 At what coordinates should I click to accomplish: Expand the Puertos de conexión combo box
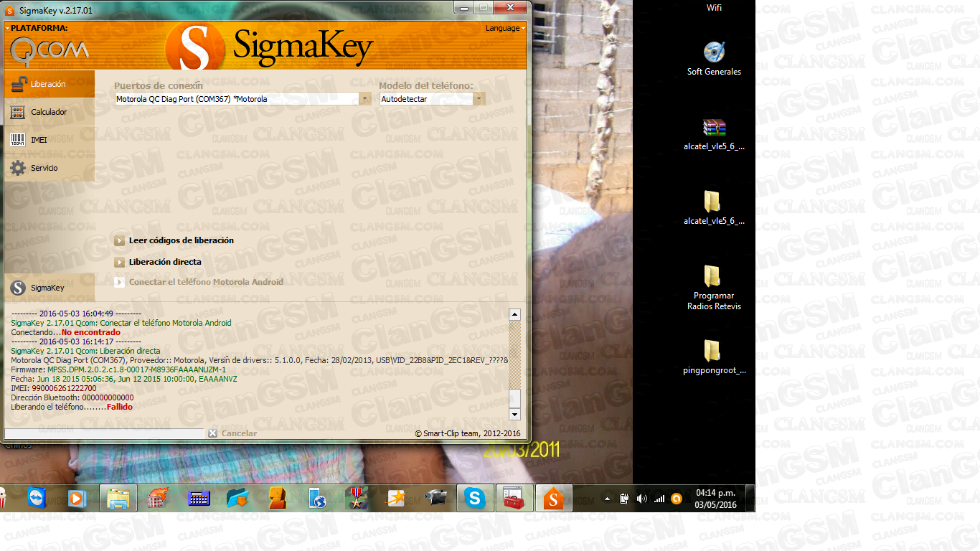pos(364,99)
